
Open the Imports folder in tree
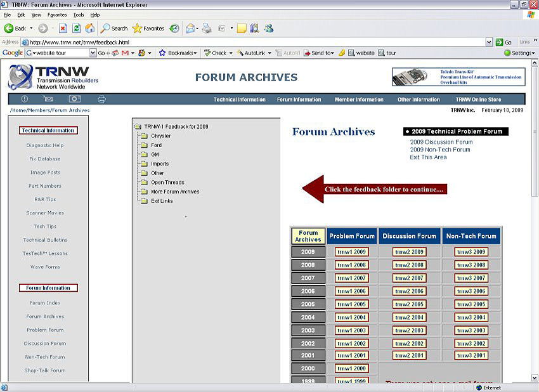click(x=159, y=164)
